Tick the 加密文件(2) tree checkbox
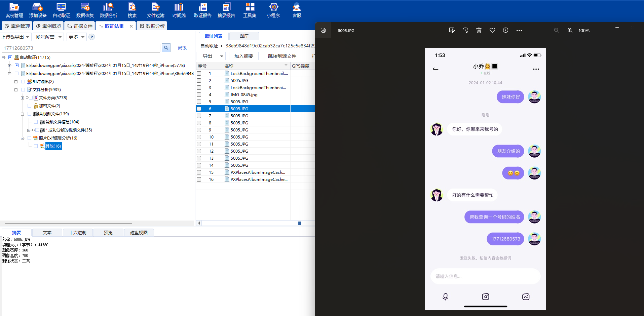This screenshot has width=644, height=316. tap(30, 106)
